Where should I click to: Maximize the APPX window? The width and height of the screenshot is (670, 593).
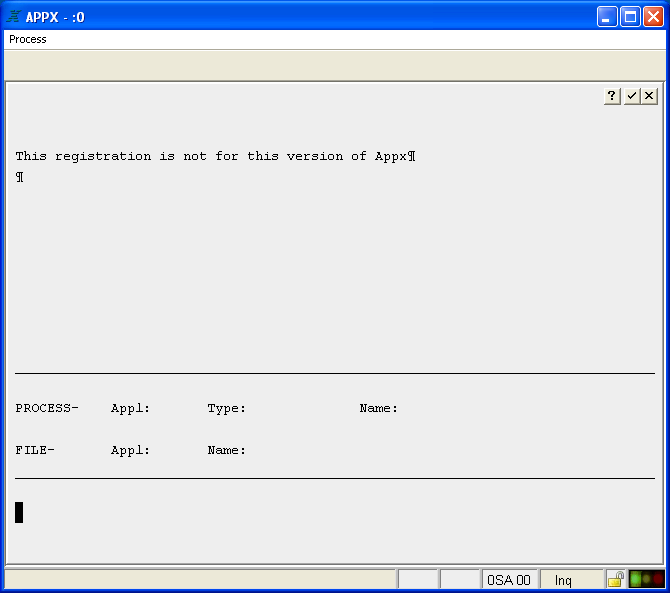point(630,17)
